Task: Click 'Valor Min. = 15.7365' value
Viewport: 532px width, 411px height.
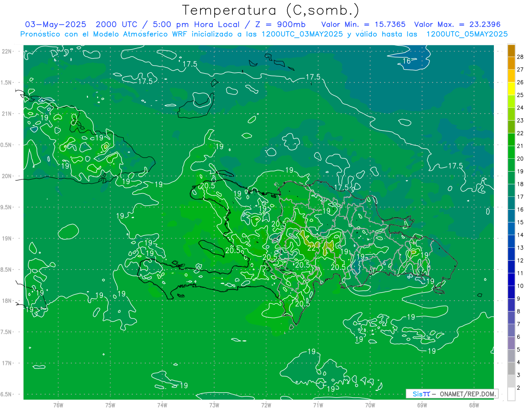Action: point(363,24)
